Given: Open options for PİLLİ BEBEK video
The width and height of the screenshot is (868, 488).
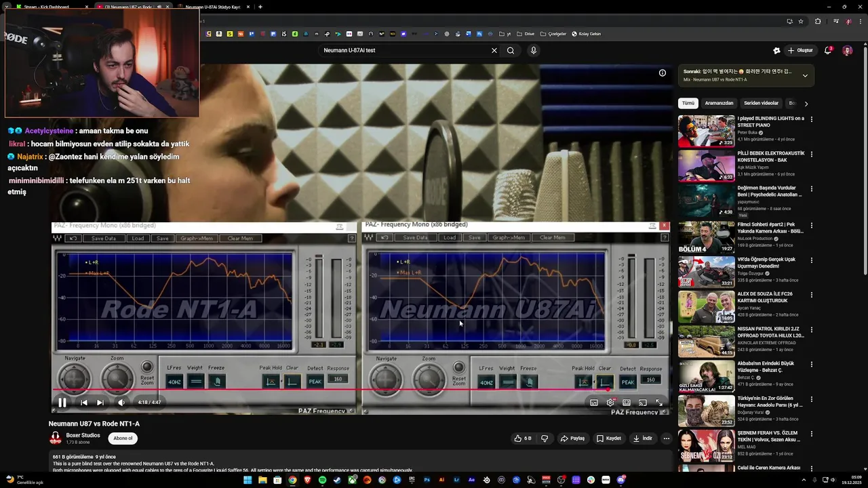Looking at the screenshot, I should (812, 154).
